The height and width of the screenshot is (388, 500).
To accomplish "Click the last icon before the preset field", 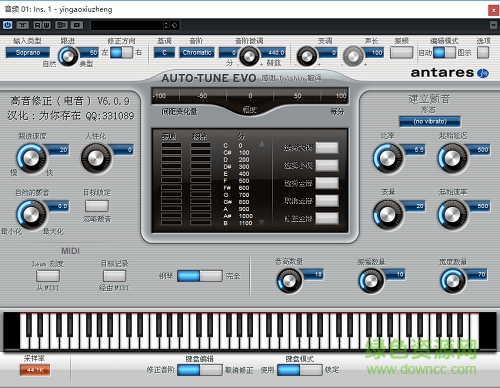I will pos(77,25).
